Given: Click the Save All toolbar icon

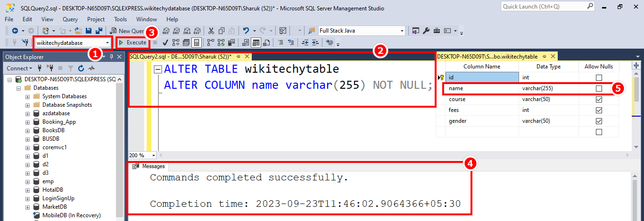Looking at the screenshot, I should (99, 31).
